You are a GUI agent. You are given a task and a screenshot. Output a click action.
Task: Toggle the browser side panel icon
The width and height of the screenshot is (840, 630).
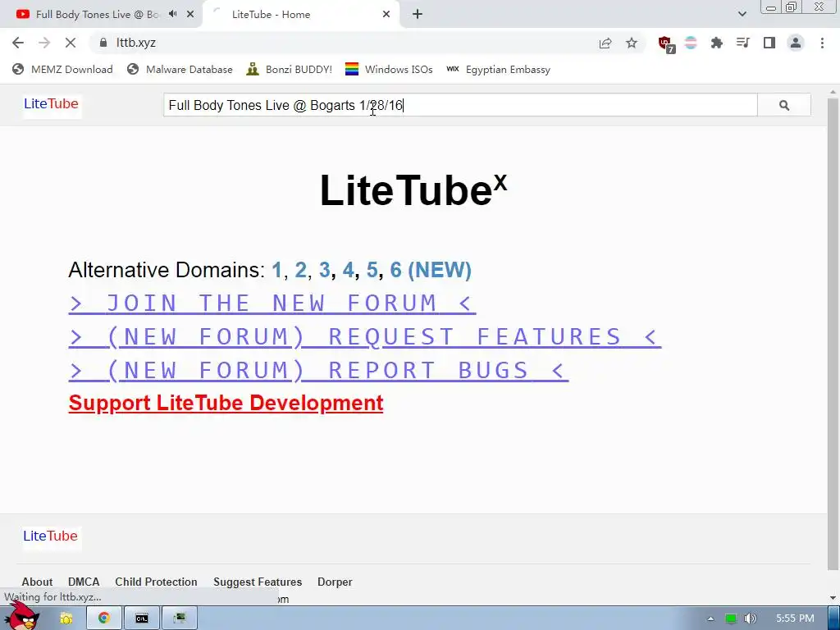769,43
